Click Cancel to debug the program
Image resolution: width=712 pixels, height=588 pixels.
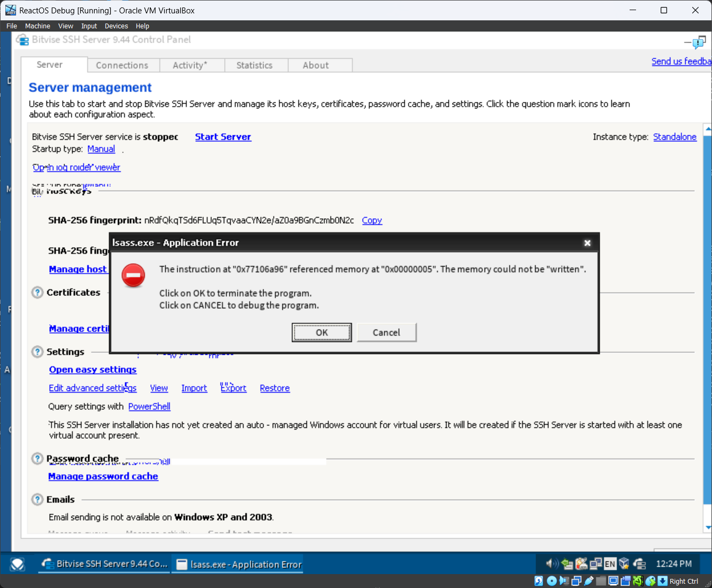pos(386,332)
